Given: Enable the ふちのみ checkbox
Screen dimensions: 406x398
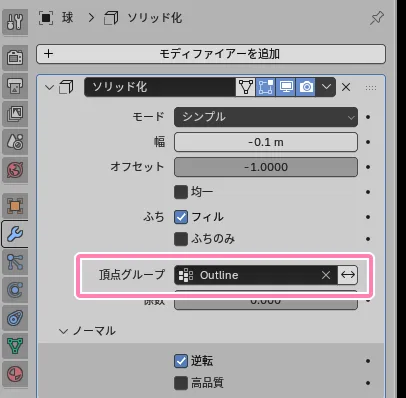Looking at the screenshot, I should coord(181,239).
